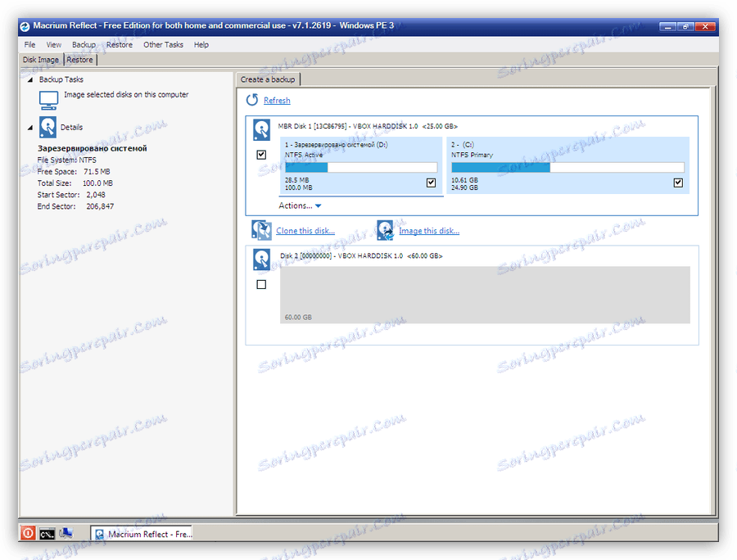Open the Restore menu in menu bar
737x560 pixels.
click(x=120, y=45)
